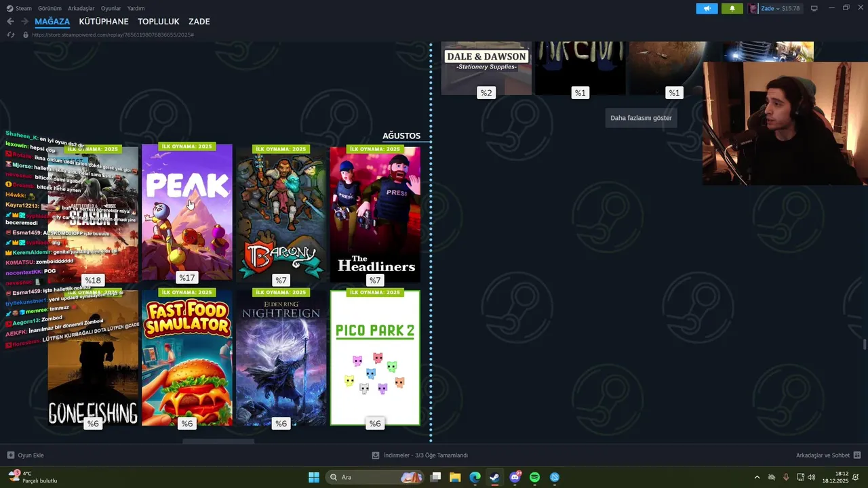
Task: Open the Arkadaşlar menu
Action: click(x=81, y=8)
